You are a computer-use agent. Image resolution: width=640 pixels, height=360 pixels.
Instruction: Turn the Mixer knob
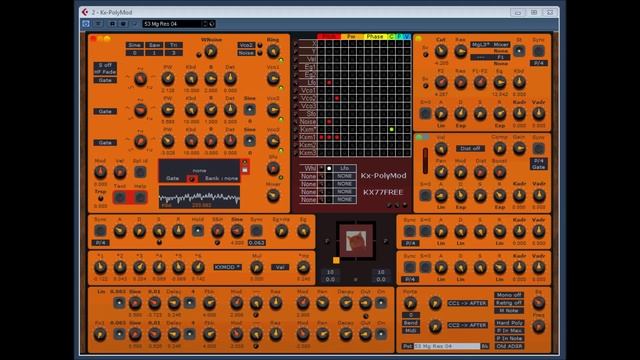click(x=273, y=196)
